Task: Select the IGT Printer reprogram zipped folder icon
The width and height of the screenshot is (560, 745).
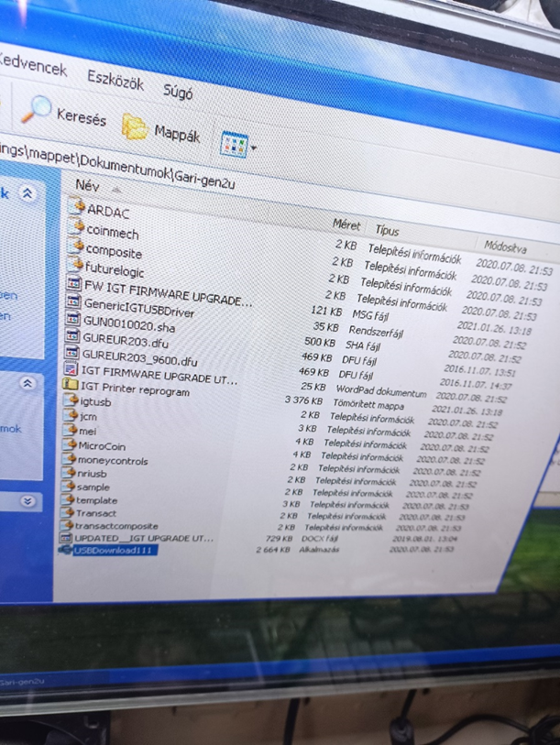Action: pos(71,384)
